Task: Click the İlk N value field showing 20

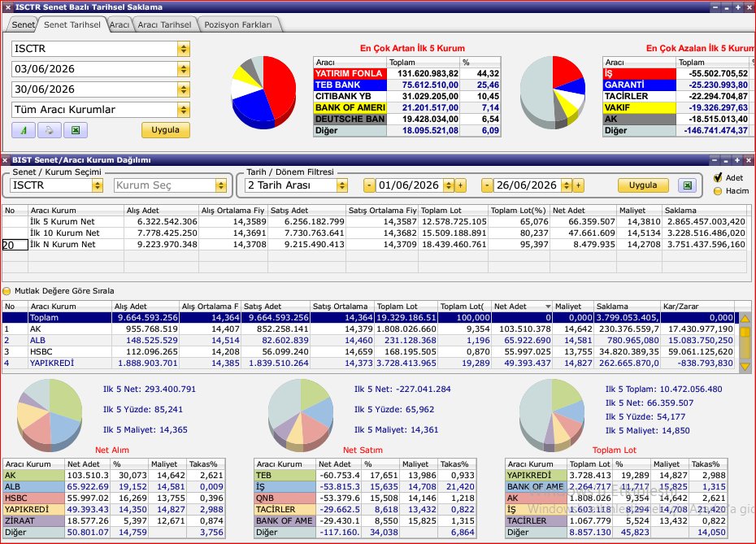Action: (x=15, y=245)
